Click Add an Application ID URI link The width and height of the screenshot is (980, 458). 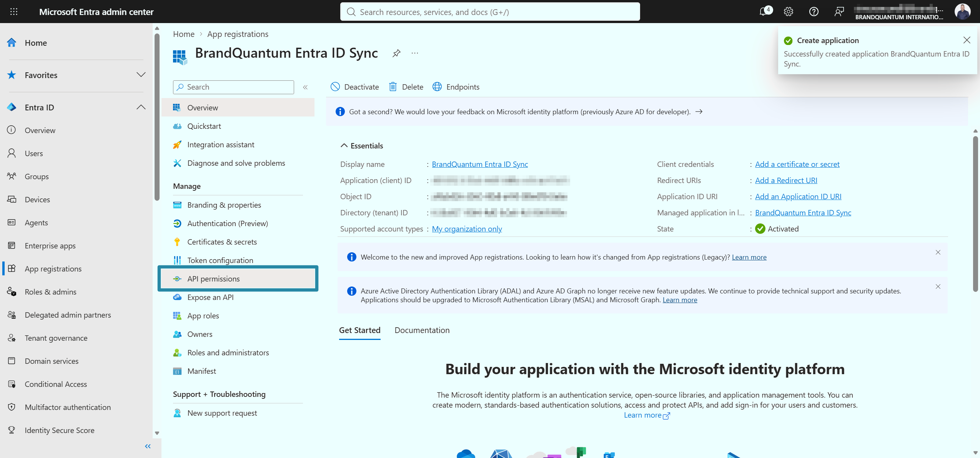[x=798, y=197]
